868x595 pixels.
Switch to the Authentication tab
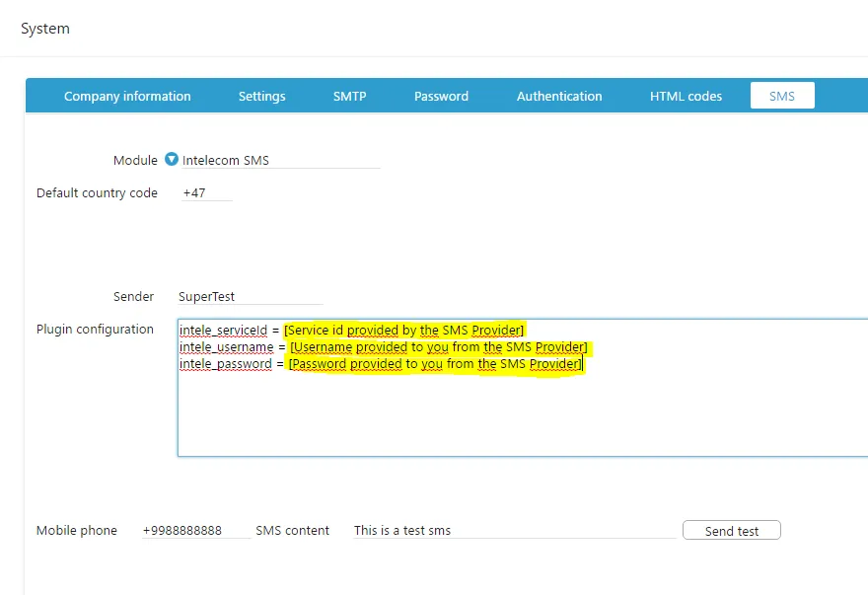pyautogui.click(x=559, y=96)
